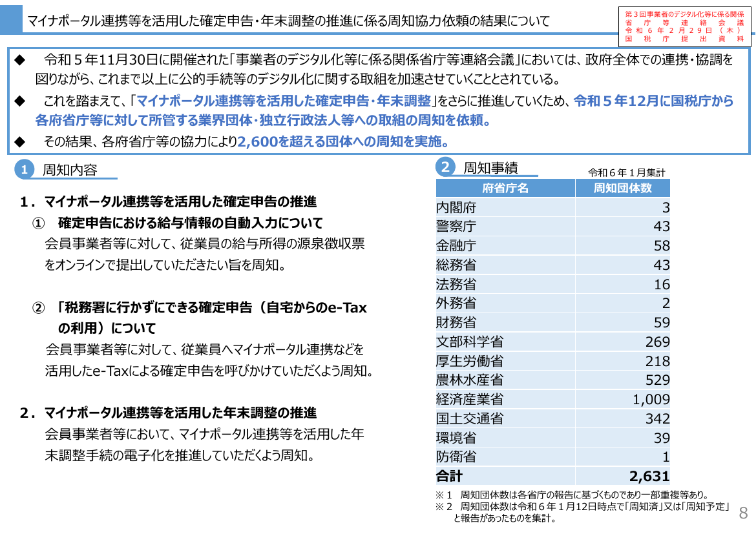Click the 合計 total row label

pos(449,476)
